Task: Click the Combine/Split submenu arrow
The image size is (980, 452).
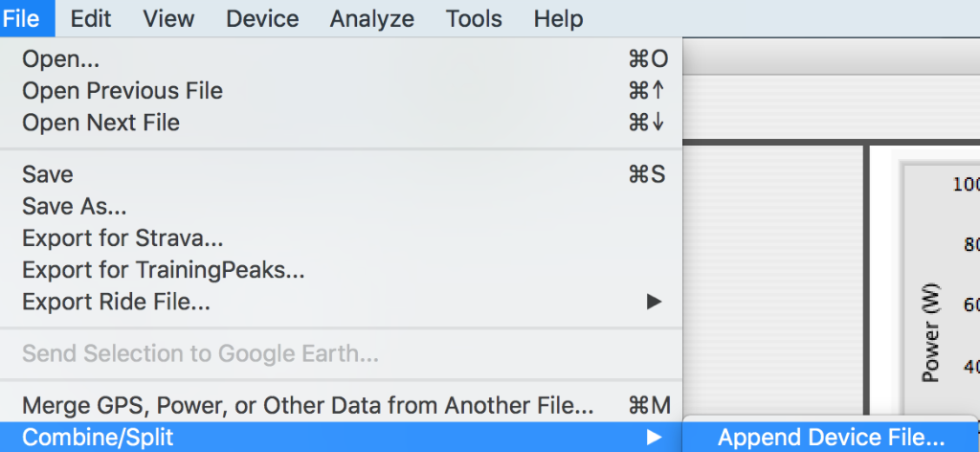Action: point(654,438)
